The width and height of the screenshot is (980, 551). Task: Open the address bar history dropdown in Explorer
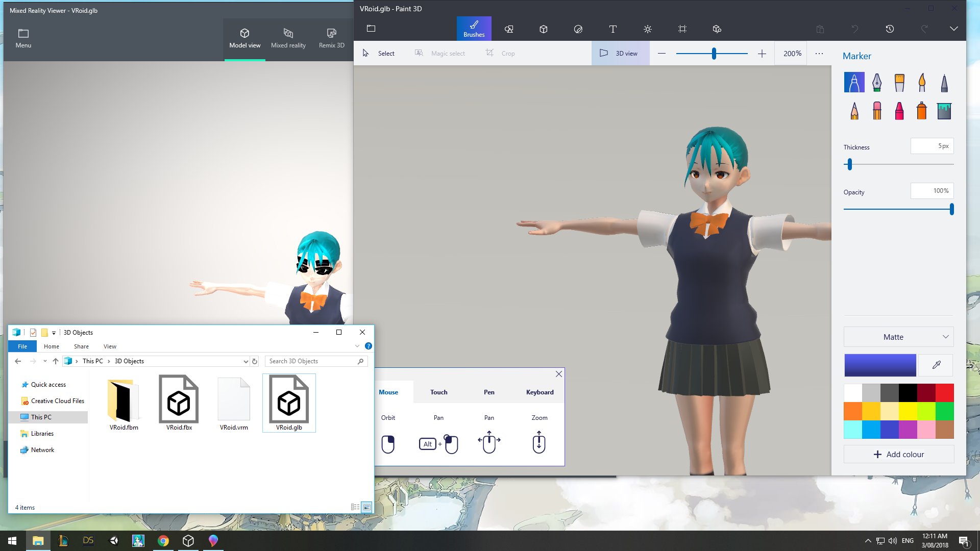tap(246, 361)
